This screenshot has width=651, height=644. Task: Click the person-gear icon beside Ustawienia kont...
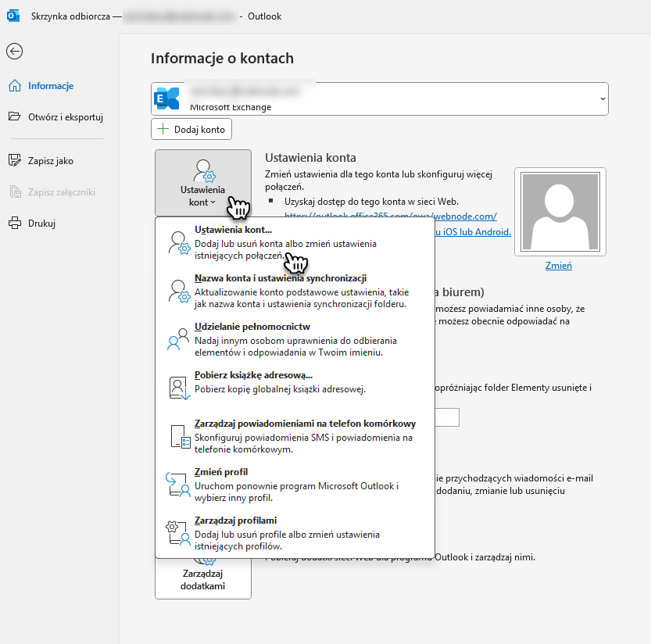[180, 243]
